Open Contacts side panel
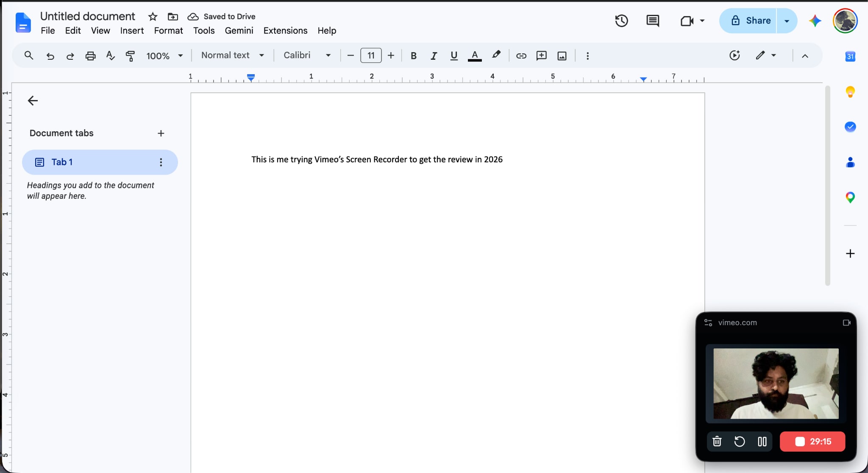868x473 pixels. (x=850, y=162)
